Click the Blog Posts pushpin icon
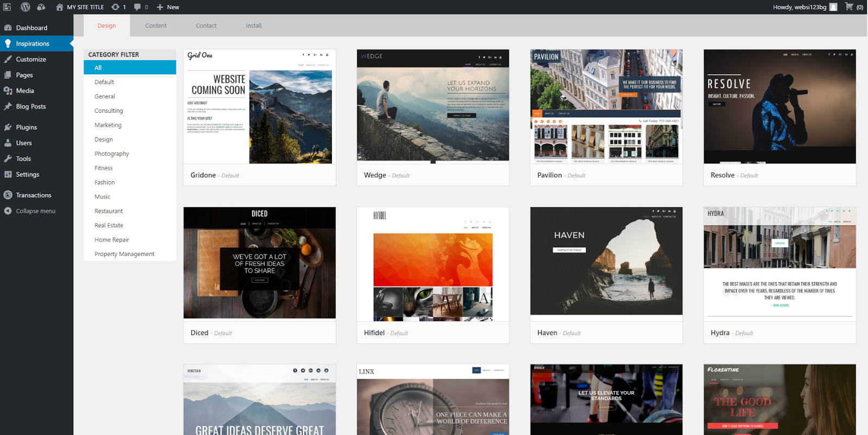868x435 pixels. tap(8, 106)
